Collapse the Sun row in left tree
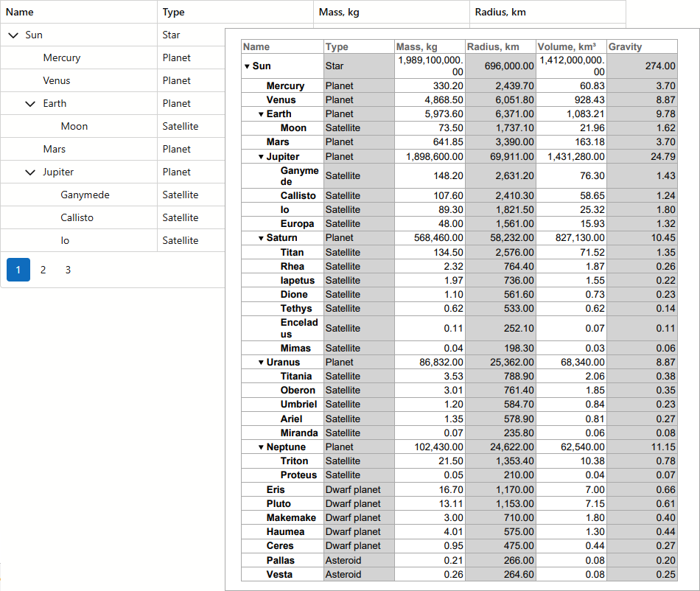The width and height of the screenshot is (700, 591). (x=13, y=35)
